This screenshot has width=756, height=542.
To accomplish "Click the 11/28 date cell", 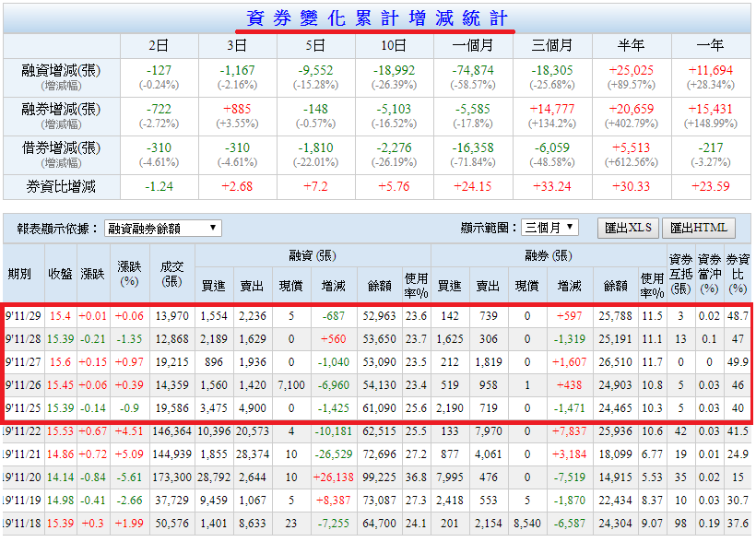I will click(23, 339).
